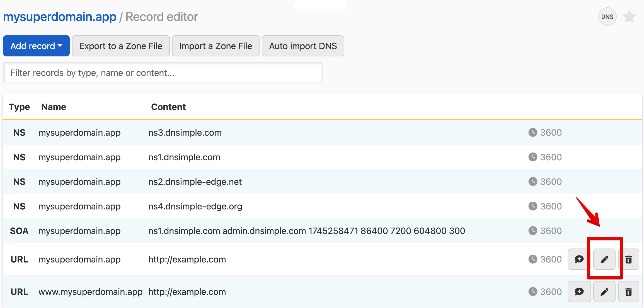Click Export to a Zone File
The width and height of the screenshot is (644, 308).
(x=121, y=46)
